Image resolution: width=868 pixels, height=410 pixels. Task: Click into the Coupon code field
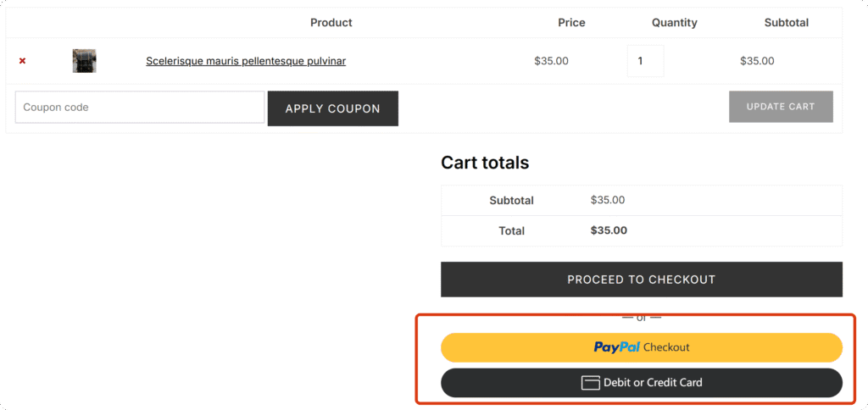pos(140,108)
